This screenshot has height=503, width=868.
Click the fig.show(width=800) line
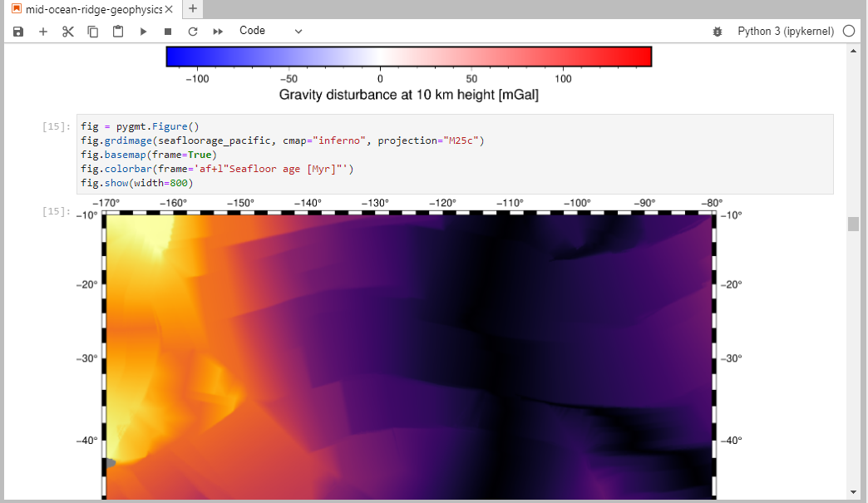[x=136, y=183]
